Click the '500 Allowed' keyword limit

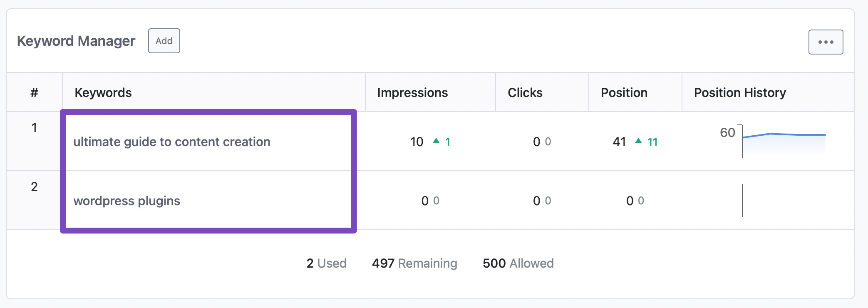pos(518,263)
